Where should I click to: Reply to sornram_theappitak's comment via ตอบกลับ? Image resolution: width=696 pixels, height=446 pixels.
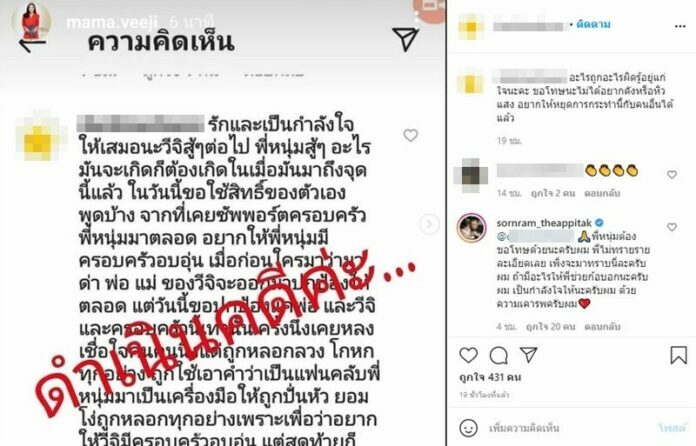(602, 327)
